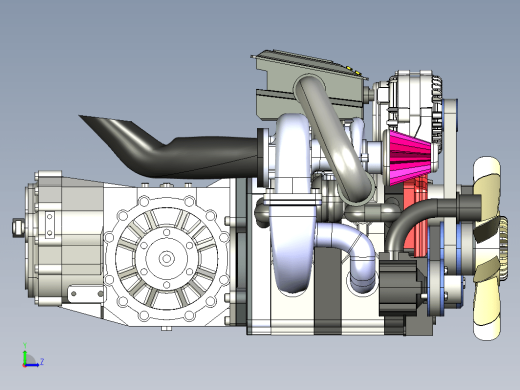Viewport: 520px width, 390px height.
Task: Pick the black exhaust outlet pipe
Action: (169, 147)
